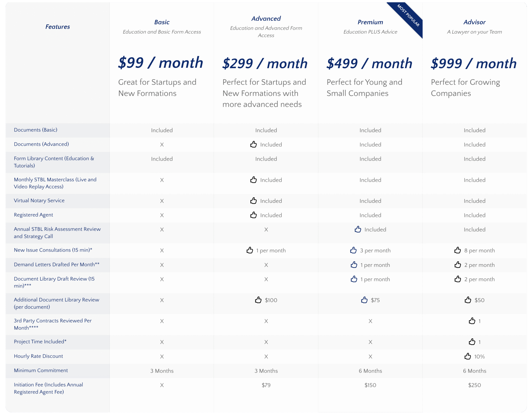Click thumbs-up icon next to $75 review price

coord(364,300)
